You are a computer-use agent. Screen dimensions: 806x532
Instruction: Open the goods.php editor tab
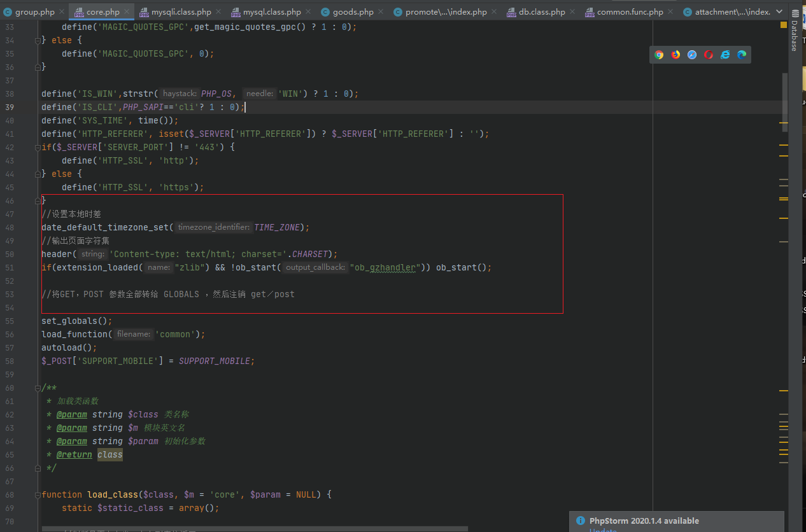coord(352,12)
